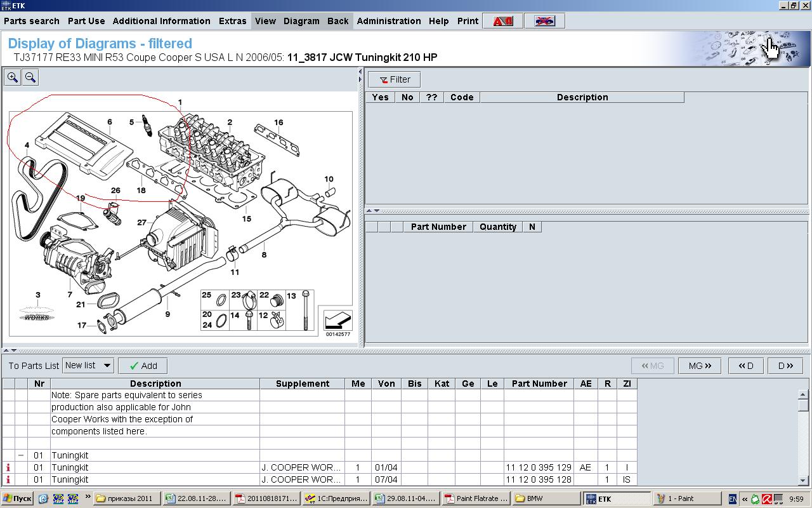Open the To Parts List dropdown

tap(88, 365)
